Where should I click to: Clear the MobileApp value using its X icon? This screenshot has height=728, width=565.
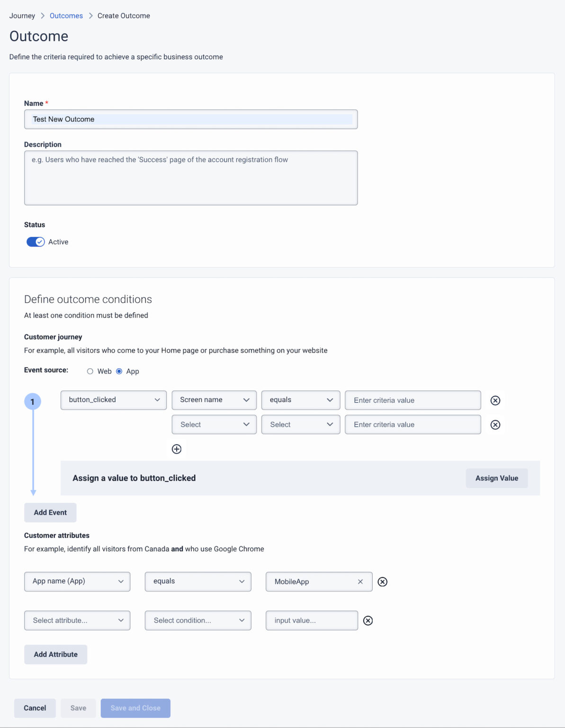360,582
